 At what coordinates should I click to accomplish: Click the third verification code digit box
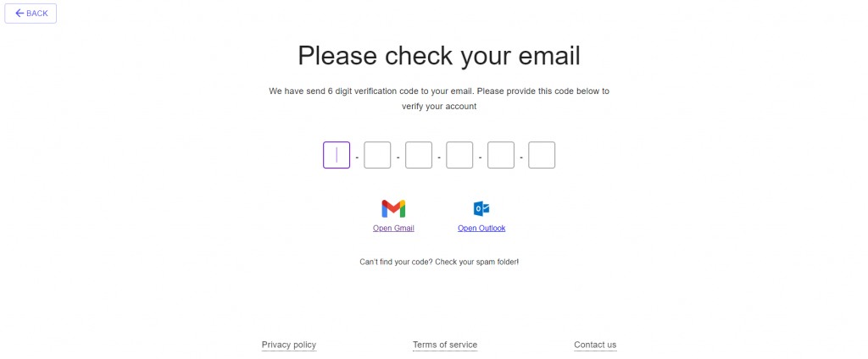tap(419, 155)
